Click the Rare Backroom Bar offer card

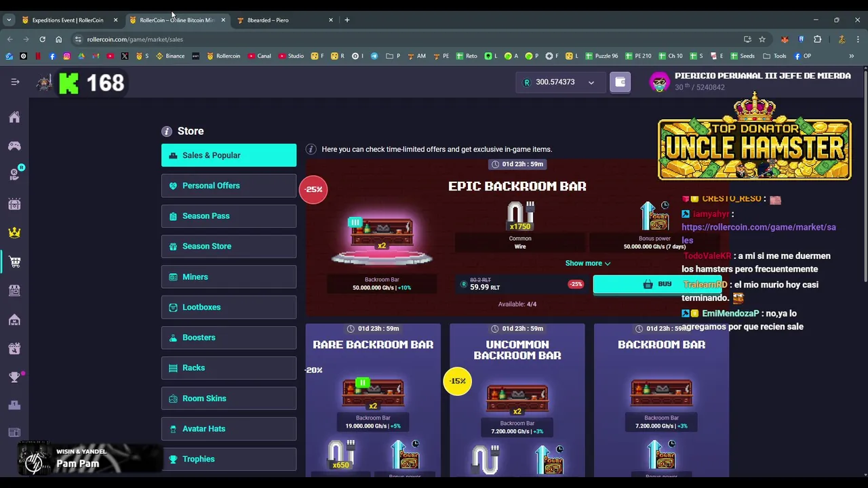[373, 400]
